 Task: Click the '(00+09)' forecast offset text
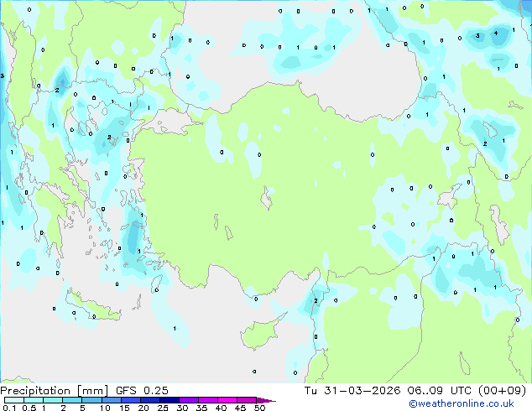(502, 391)
